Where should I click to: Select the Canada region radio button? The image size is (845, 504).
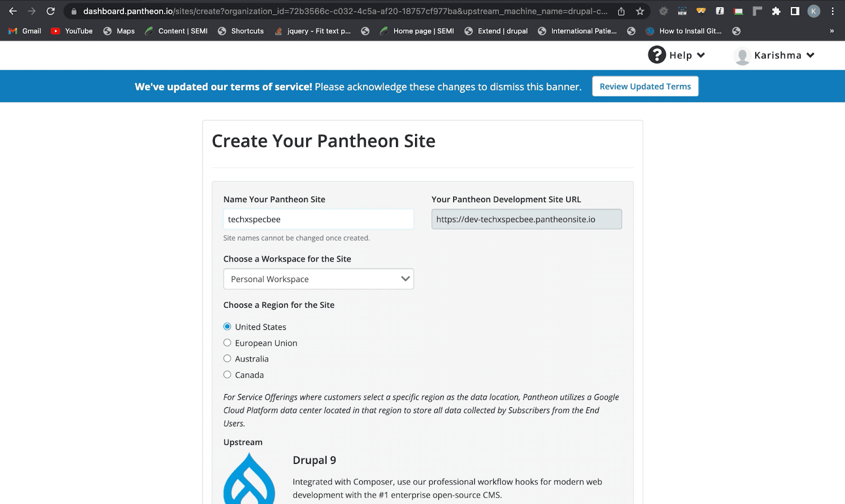click(227, 375)
